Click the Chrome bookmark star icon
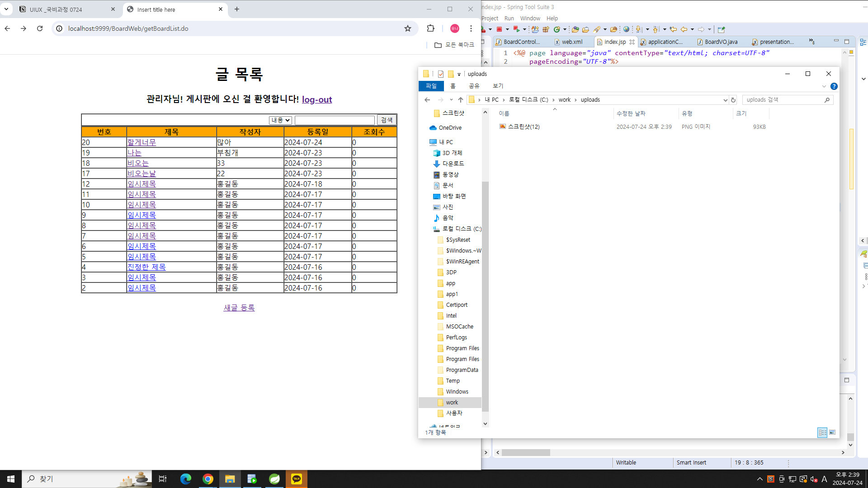Screen dimensions: 868x488 408,28
